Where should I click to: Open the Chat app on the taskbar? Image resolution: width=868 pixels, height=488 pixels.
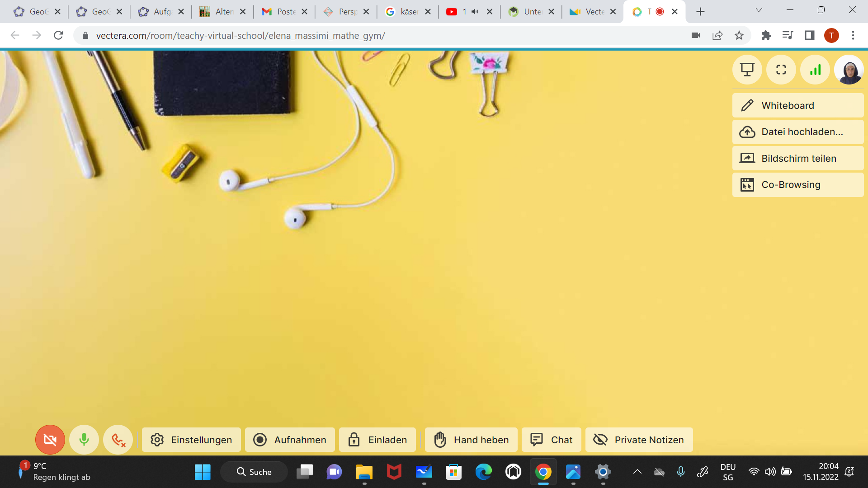click(334, 472)
